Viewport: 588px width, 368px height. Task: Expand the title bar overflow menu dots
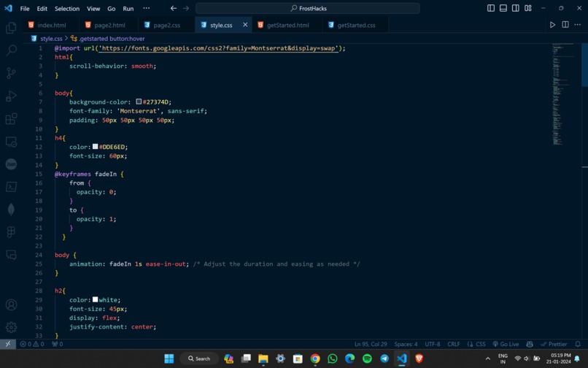click(x=146, y=8)
